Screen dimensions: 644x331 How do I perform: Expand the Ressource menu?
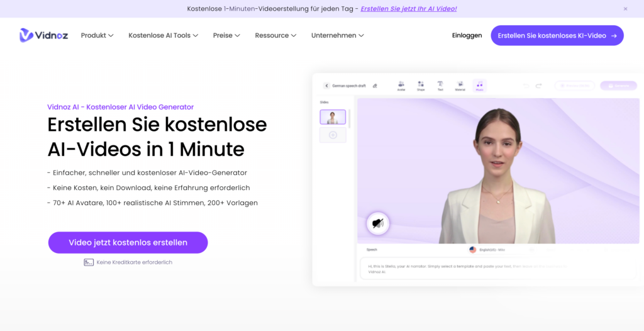[x=275, y=35]
